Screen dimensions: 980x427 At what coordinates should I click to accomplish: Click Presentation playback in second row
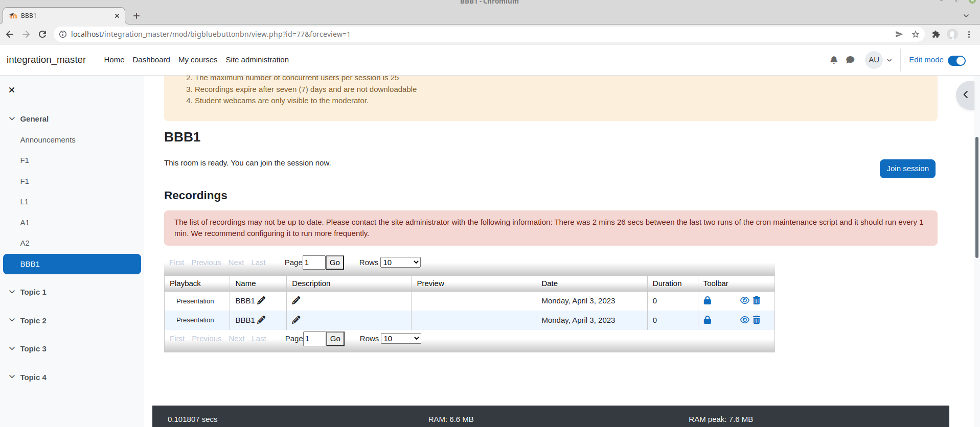195,320
